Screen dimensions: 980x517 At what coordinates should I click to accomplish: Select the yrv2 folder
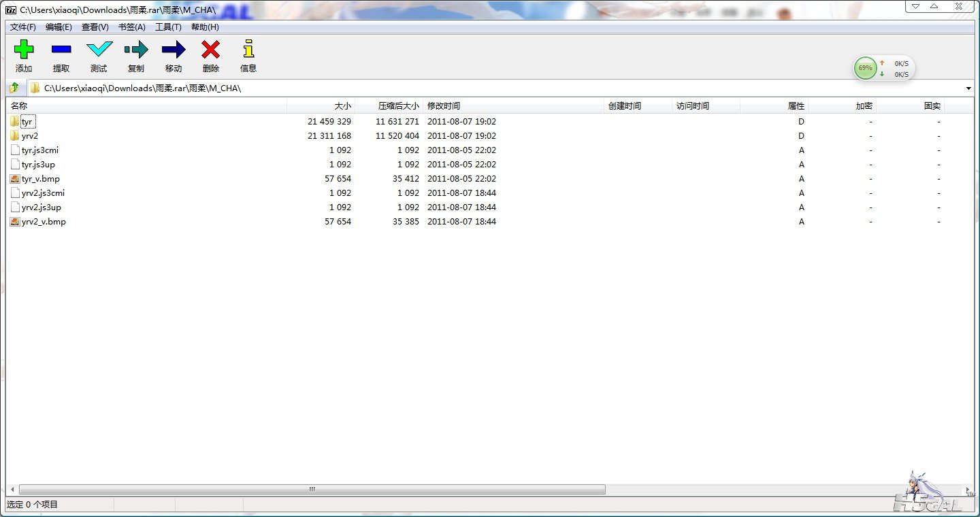(x=29, y=136)
